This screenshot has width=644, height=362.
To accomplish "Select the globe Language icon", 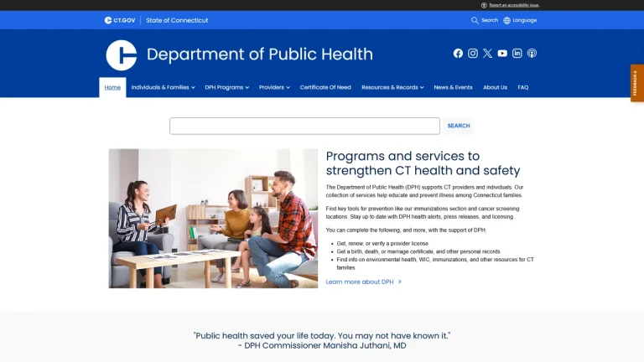I will pos(506,20).
